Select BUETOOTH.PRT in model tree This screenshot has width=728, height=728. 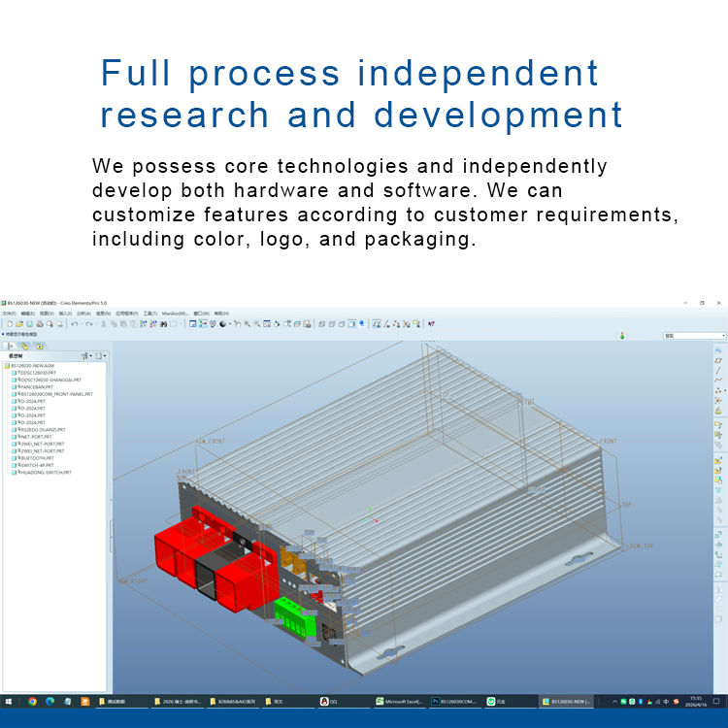(37, 458)
